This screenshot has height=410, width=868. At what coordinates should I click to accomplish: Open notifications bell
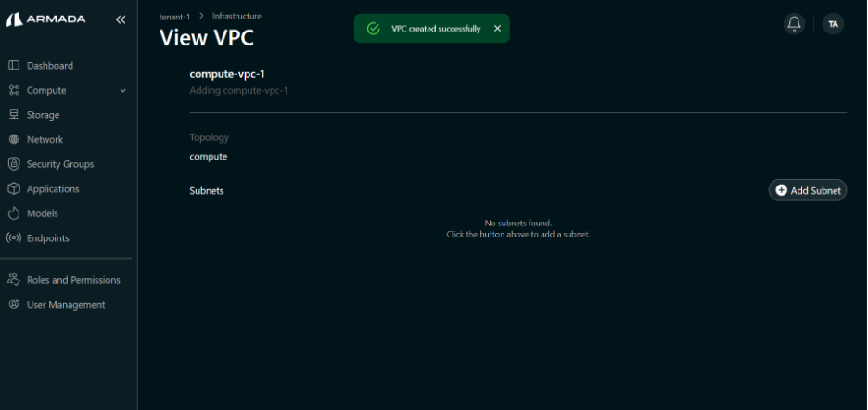794,24
